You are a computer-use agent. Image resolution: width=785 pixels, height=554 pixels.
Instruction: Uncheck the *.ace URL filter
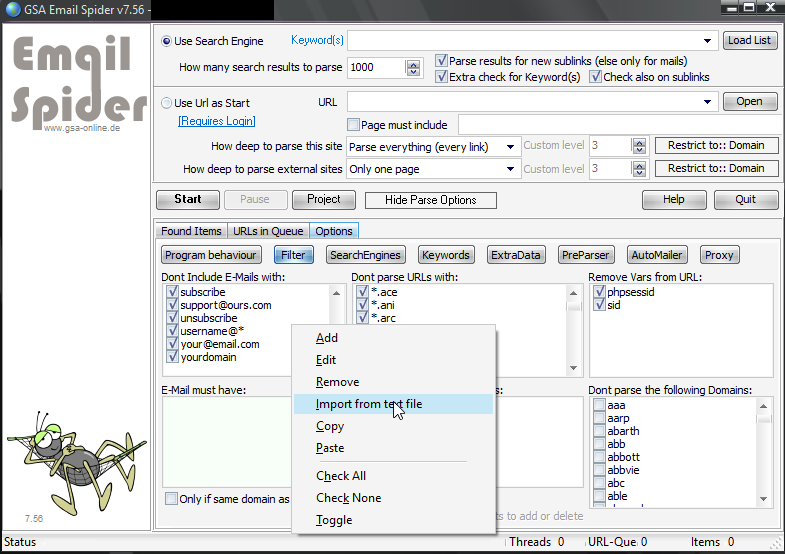pyautogui.click(x=362, y=292)
